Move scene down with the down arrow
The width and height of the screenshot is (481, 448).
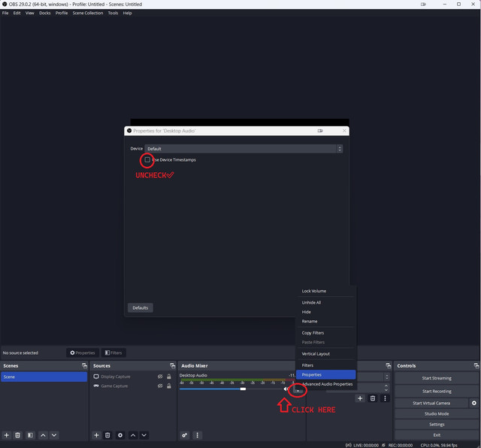[54, 434]
